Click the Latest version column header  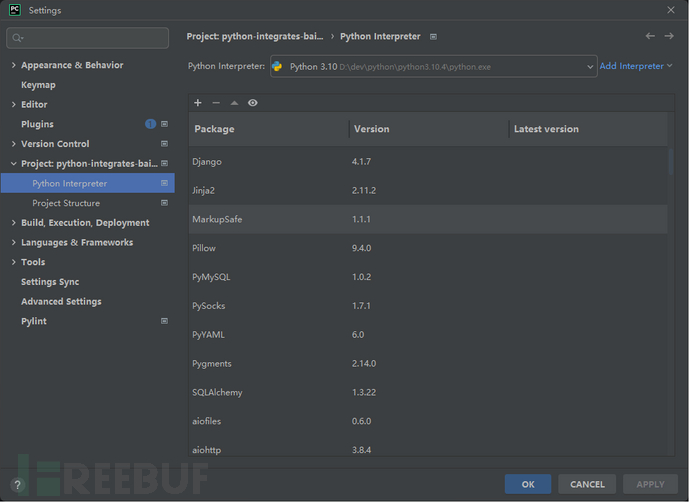(x=588, y=129)
